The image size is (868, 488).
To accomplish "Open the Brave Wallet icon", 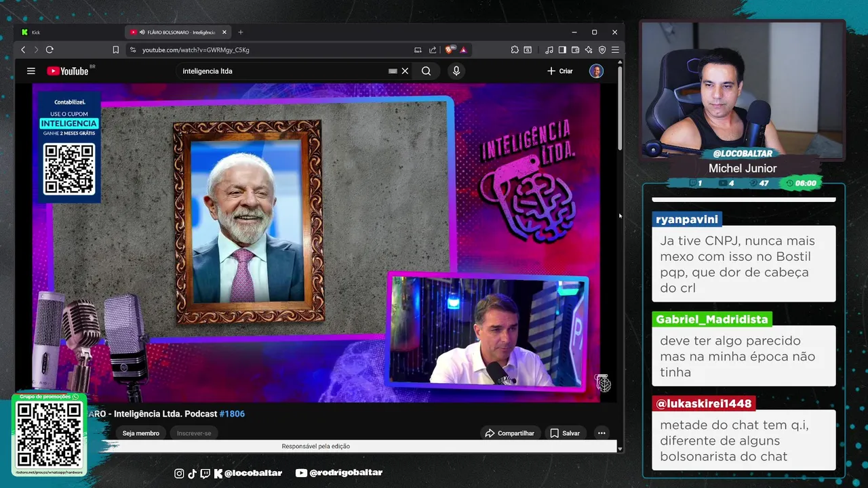I will pos(575,49).
